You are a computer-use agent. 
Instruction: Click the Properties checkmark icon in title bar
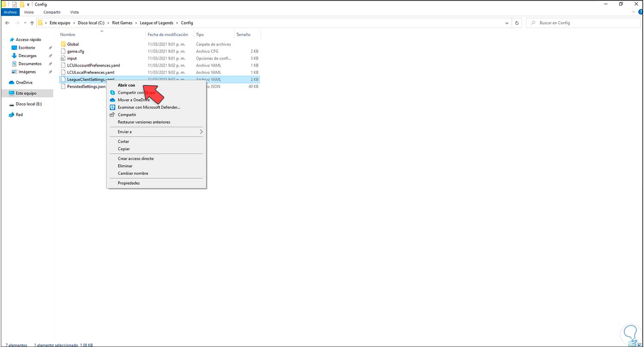point(15,4)
